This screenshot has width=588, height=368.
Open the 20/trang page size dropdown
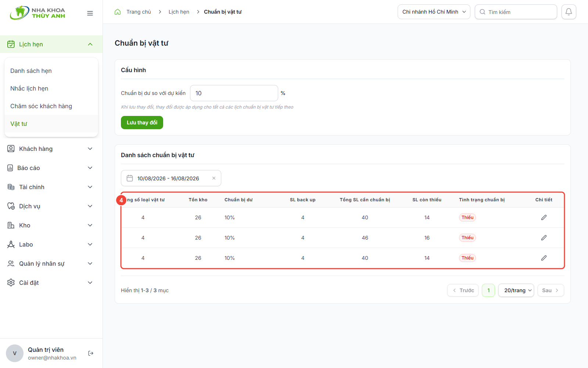click(x=516, y=290)
